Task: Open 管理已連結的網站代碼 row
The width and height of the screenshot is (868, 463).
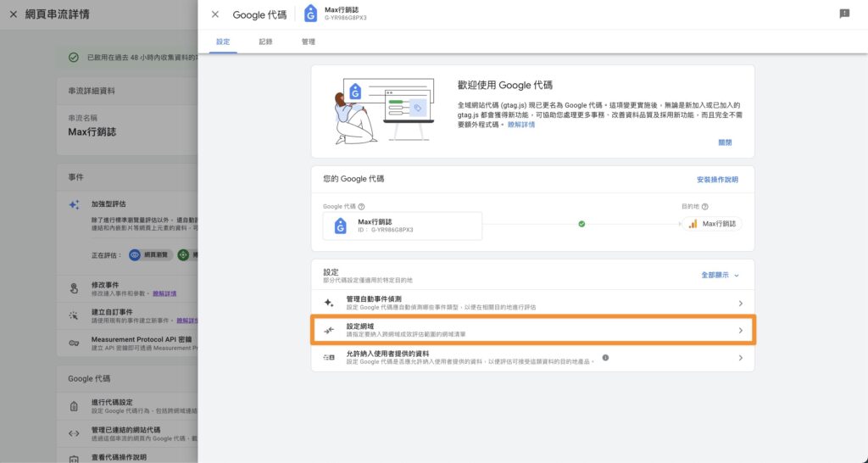Action: pos(127,433)
